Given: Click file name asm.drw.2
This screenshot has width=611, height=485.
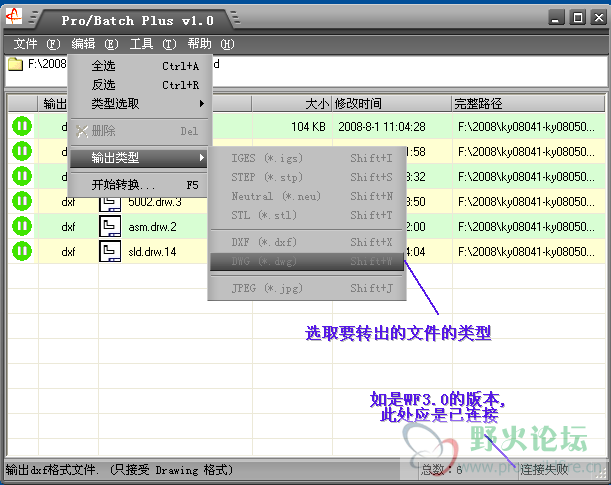Looking at the screenshot, I should (152, 227).
